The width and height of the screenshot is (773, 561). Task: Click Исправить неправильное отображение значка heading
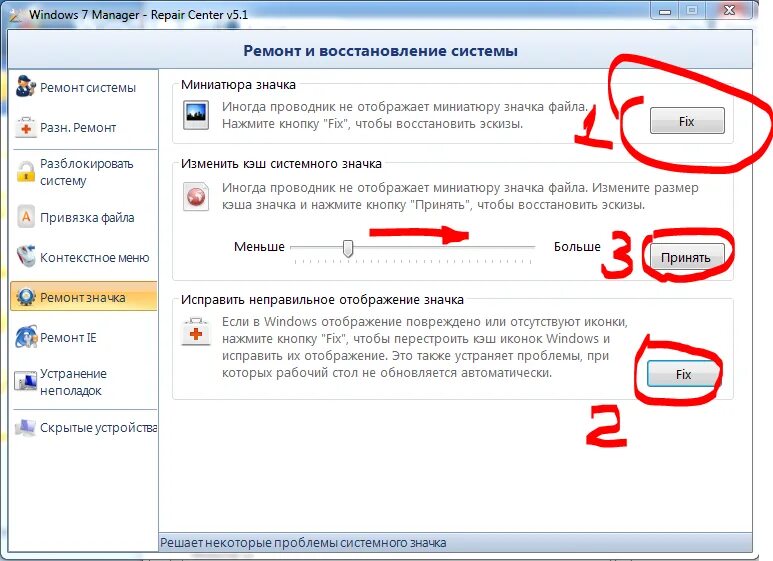[x=322, y=300]
